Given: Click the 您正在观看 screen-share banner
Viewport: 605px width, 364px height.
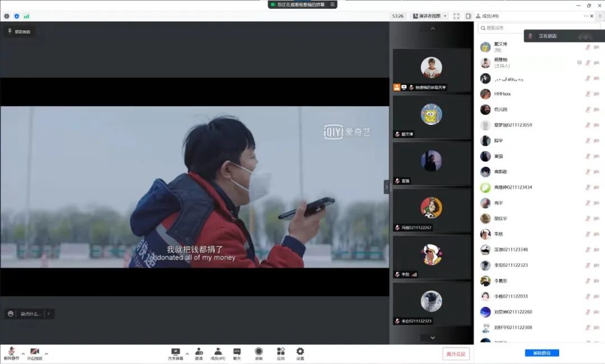Looking at the screenshot, I should pos(302,4).
